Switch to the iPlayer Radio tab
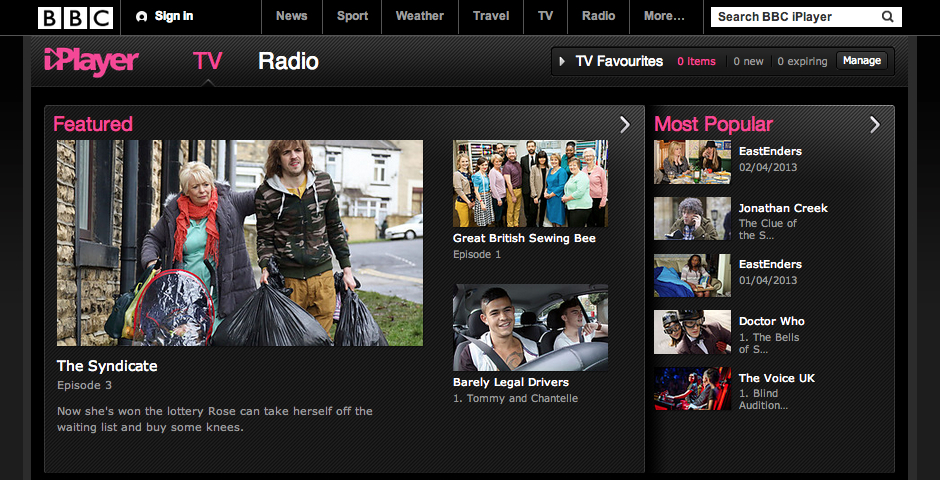This screenshot has width=940, height=480. click(x=288, y=61)
